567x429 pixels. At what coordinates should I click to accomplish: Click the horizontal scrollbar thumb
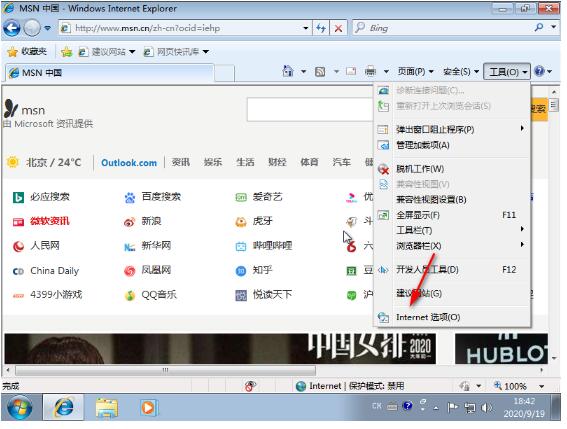165,370
